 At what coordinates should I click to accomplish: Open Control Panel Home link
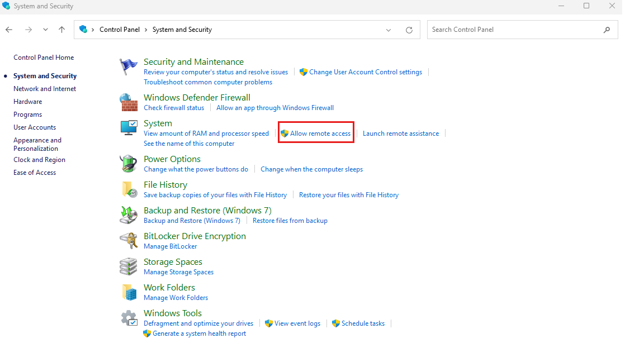point(44,58)
